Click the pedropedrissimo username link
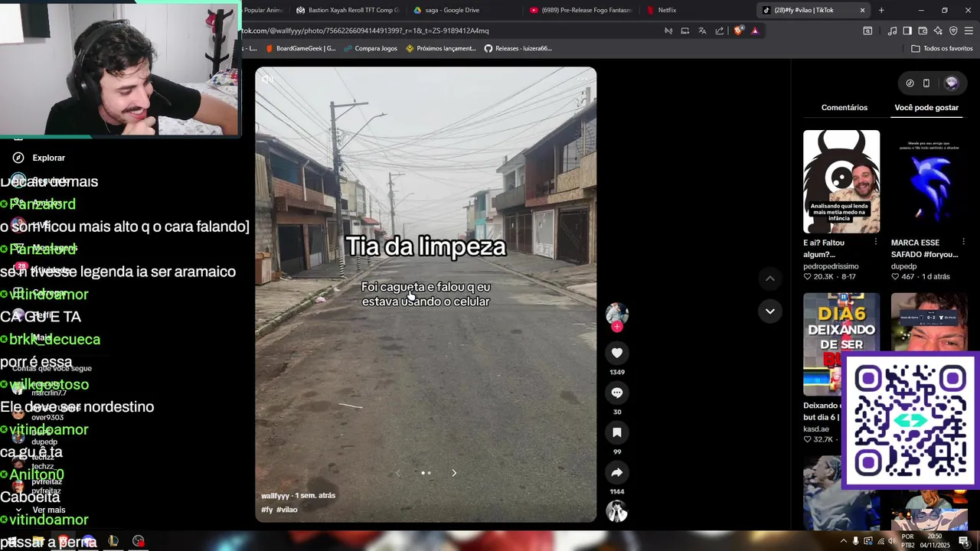The width and height of the screenshot is (980, 551). coord(831,266)
